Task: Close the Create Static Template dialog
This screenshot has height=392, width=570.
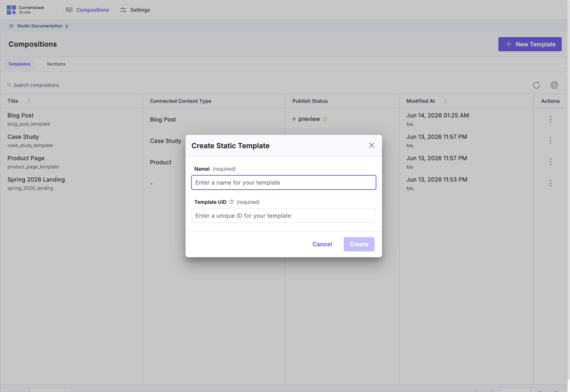Action: [x=371, y=145]
